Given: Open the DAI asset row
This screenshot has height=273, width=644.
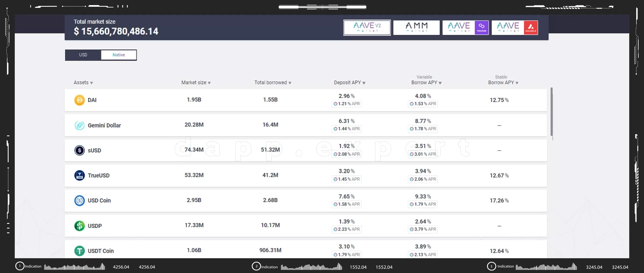Looking at the screenshot, I should [x=306, y=100].
